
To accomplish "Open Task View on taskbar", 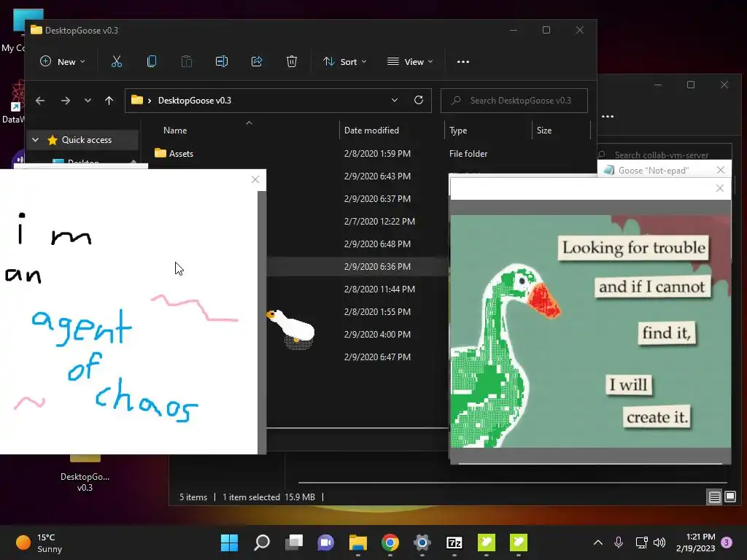I will click(294, 542).
